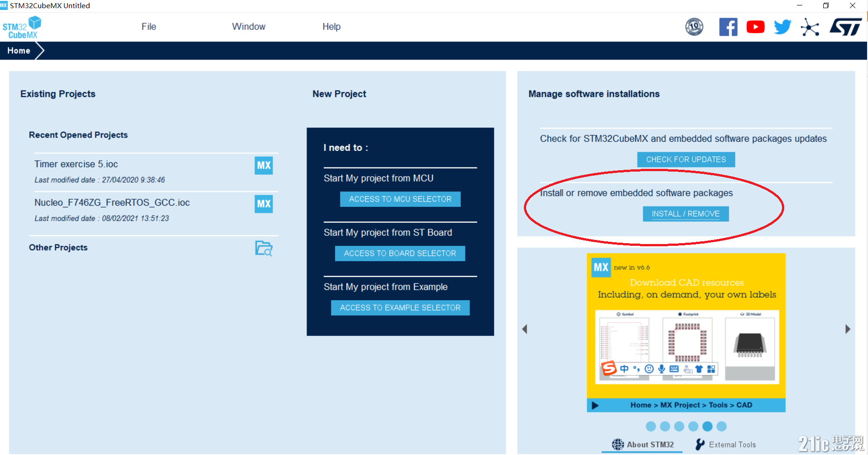Click MX icon for Nucleo_F746ZG_FreeRTOS_GCC.ioc
This screenshot has width=868, height=455.
(264, 204)
